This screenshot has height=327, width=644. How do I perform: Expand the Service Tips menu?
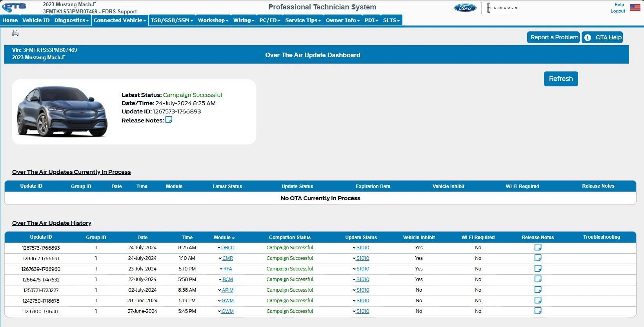[x=303, y=20]
